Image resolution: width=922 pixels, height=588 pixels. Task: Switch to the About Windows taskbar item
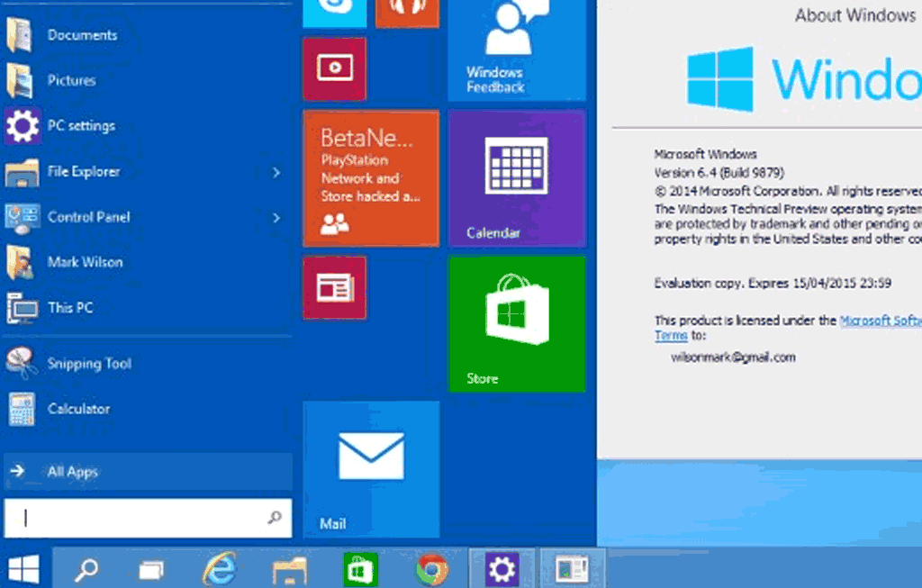point(572,568)
